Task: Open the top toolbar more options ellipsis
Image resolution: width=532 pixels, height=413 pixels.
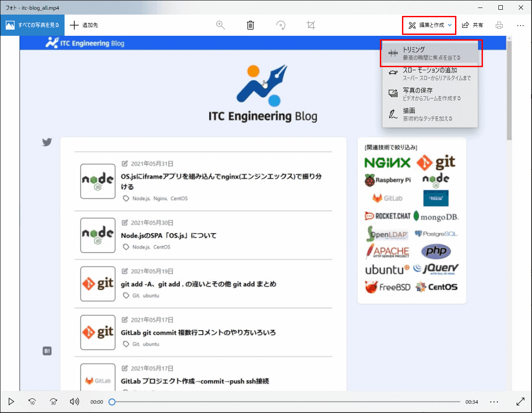Action: [521, 25]
